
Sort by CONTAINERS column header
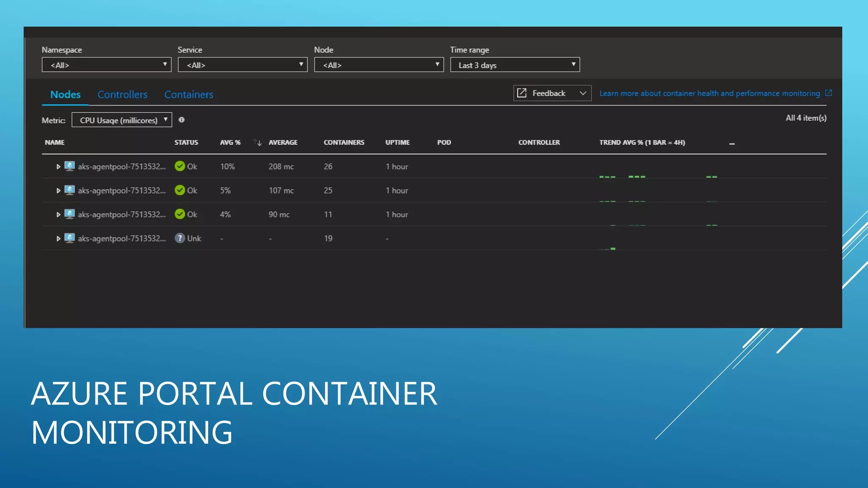point(344,142)
